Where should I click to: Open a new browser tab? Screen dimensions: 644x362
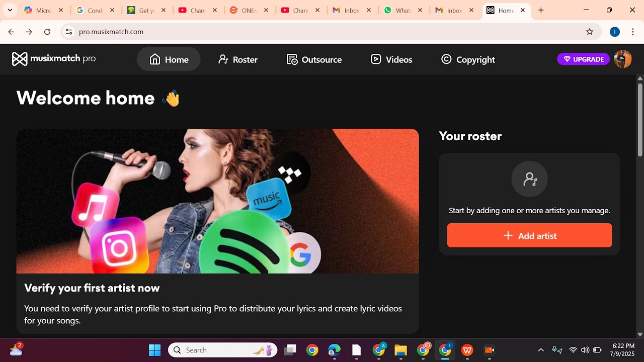pos(541,10)
